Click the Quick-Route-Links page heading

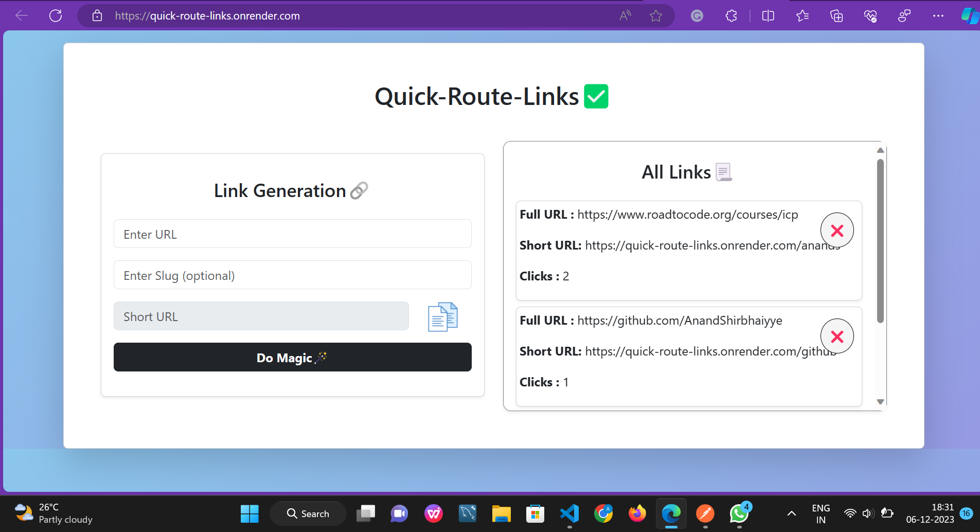491,96
